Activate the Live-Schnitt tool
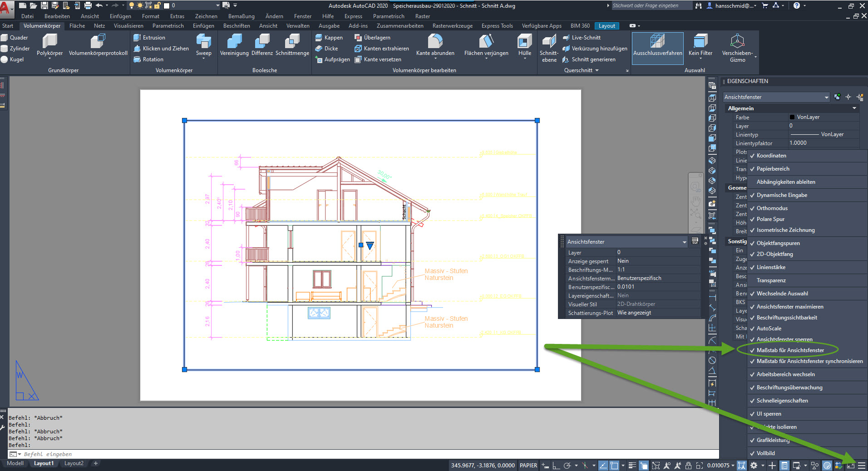Viewport: 868px width, 471px height. [x=582, y=38]
